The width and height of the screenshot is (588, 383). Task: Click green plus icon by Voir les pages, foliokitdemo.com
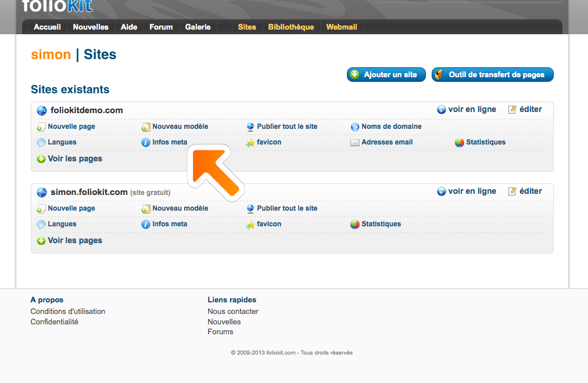[x=41, y=159]
